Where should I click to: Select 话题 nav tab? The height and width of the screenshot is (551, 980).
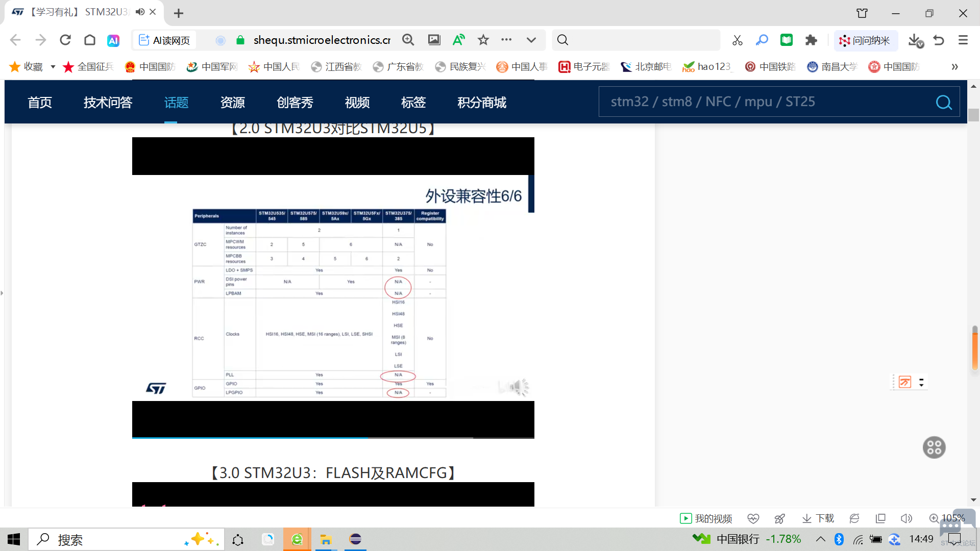tap(177, 103)
